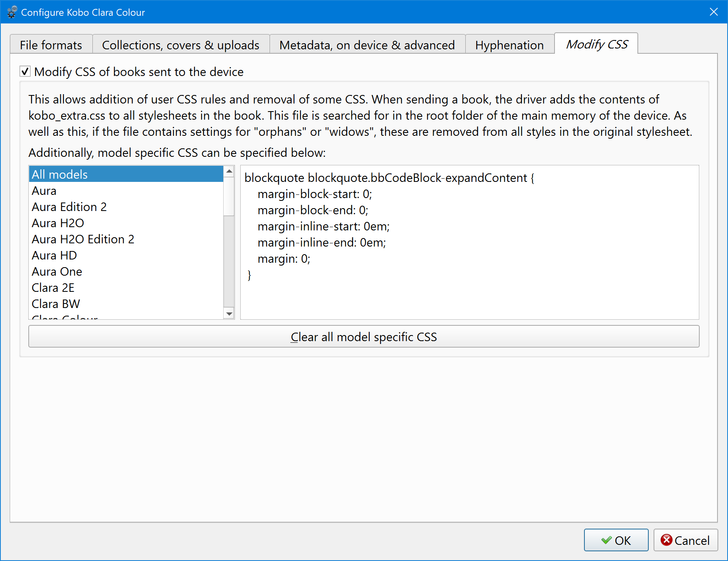This screenshot has width=728, height=561.
Task: Choose the Aura model
Action: point(126,190)
